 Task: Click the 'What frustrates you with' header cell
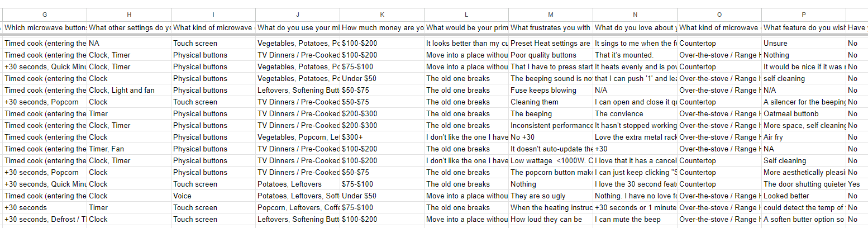tap(551, 27)
